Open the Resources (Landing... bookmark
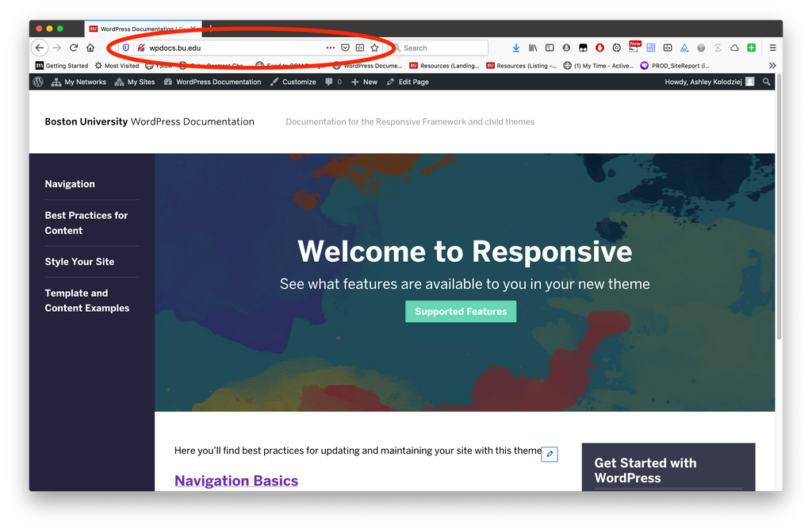Image resolution: width=812 pixels, height=530 pixels. (x=444, y=66)
